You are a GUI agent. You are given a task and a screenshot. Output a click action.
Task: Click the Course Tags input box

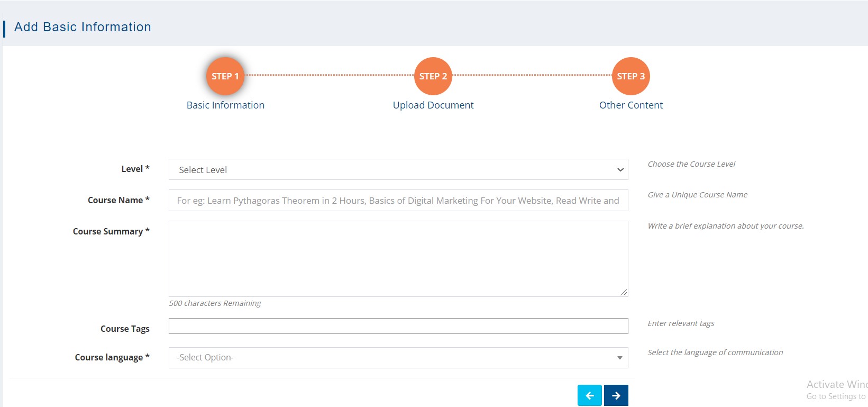(398, 326)
